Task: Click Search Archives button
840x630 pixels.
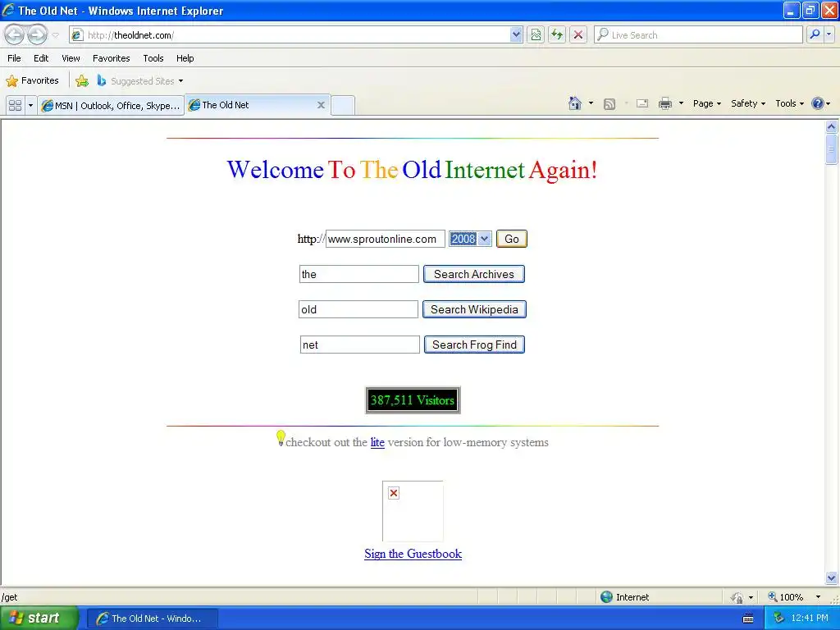Action: [x=474, y=274]
